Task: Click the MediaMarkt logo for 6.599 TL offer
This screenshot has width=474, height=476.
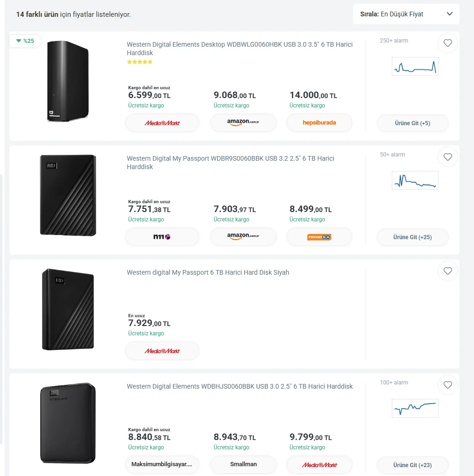Action: point(162,123)
